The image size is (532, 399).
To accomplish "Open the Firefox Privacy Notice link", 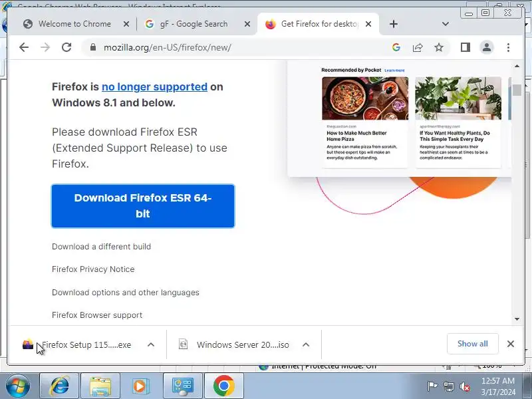I will (93, 269).
